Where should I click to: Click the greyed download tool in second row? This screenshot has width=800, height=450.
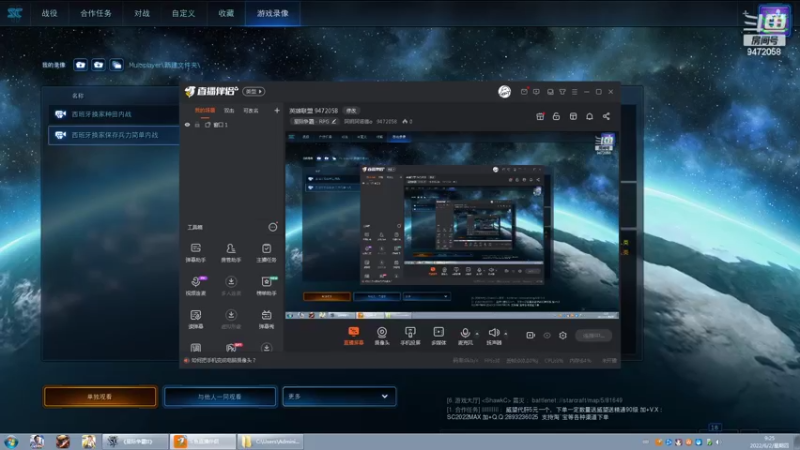point(231,286)
